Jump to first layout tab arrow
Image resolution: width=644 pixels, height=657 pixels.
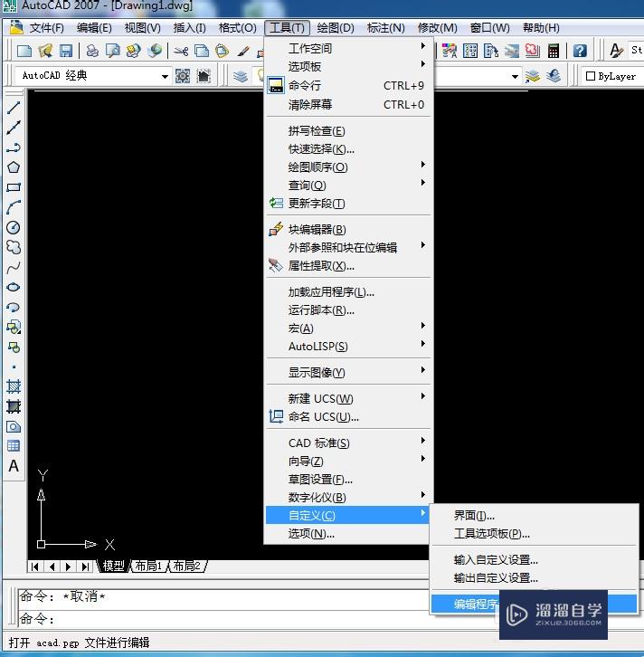tap(35, 567)
